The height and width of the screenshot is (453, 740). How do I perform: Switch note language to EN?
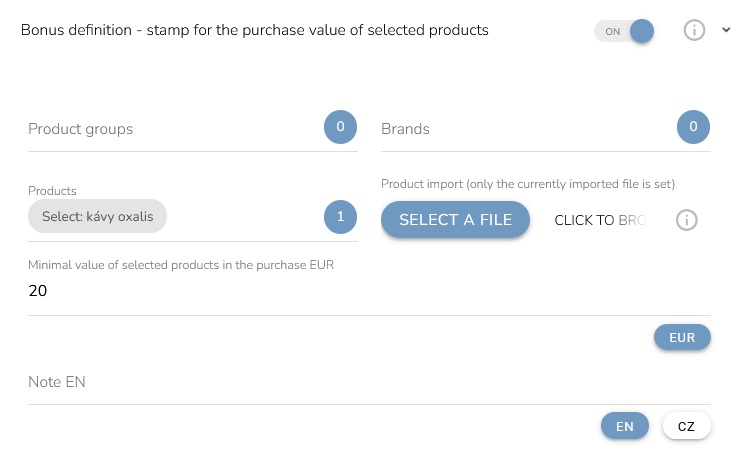625,426
